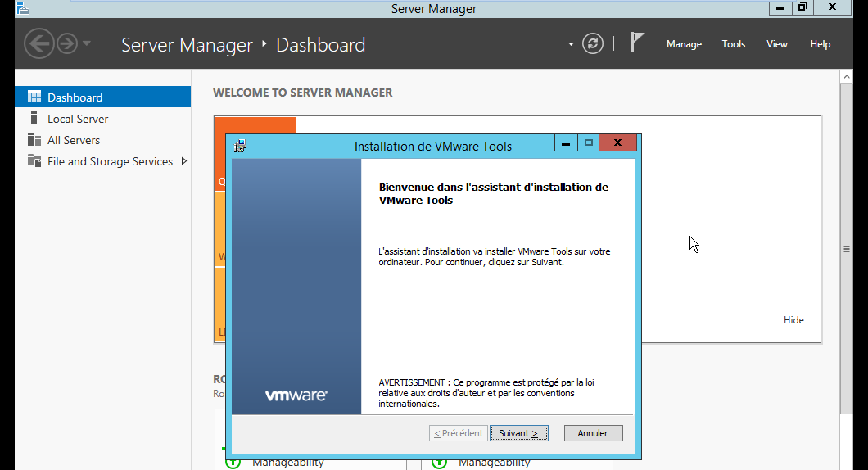Click the Local Server icon
The image size is (868, 470).
(x=34, y=118)
